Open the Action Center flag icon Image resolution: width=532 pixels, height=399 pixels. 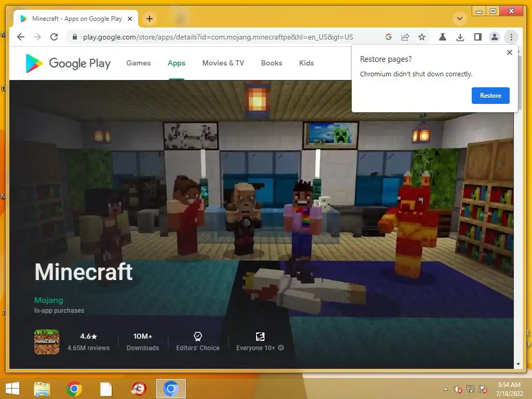click(x=483, y=389)
